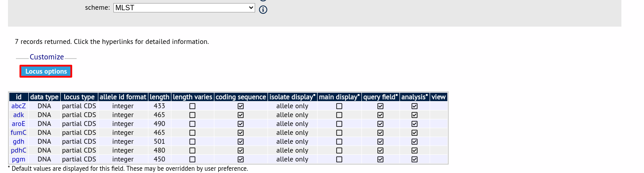
Task: Click the info icon beside scheme dropdown
Action: [263, 10]
